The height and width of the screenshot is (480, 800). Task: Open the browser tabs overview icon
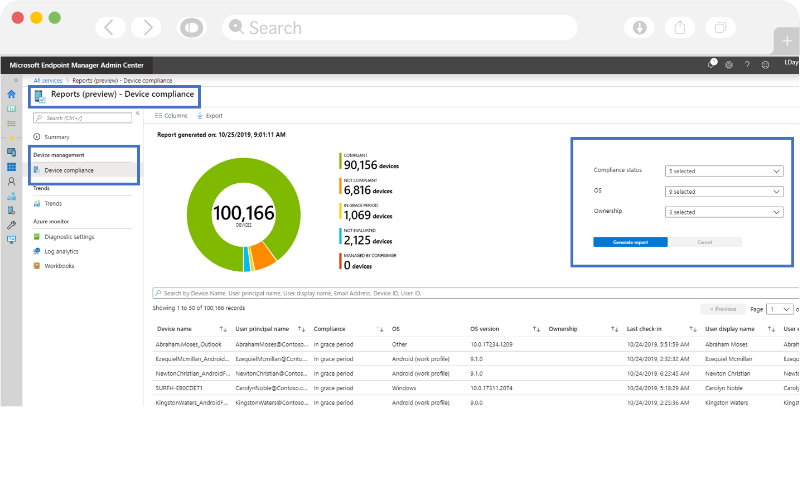tap(720, 28)
